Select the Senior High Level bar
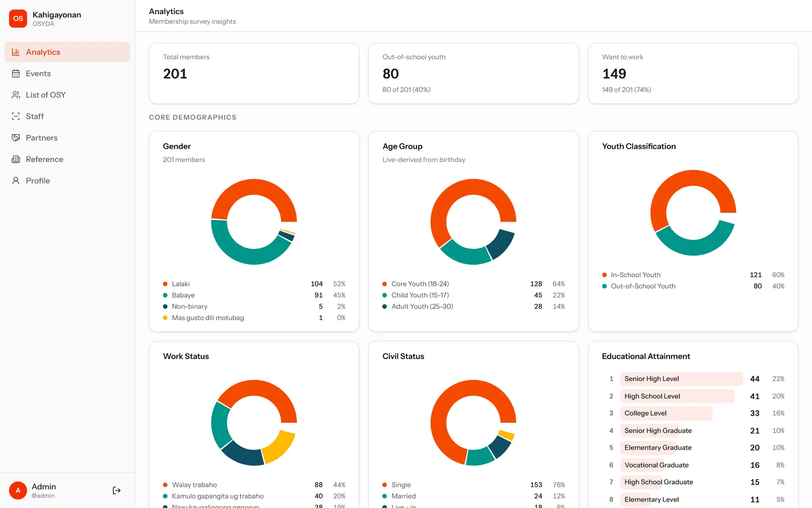This screenshot has height=508, width=812. tap(682, 379)
